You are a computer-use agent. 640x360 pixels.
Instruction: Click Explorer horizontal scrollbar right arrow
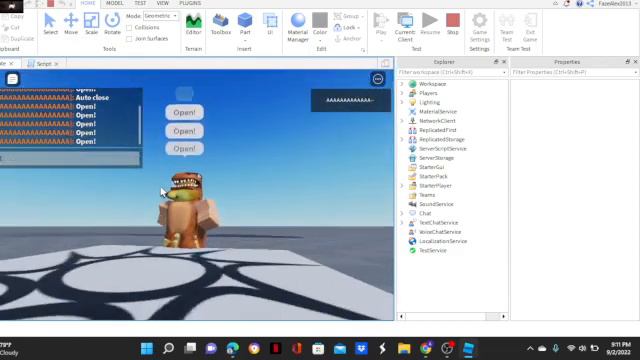(503, 316)
